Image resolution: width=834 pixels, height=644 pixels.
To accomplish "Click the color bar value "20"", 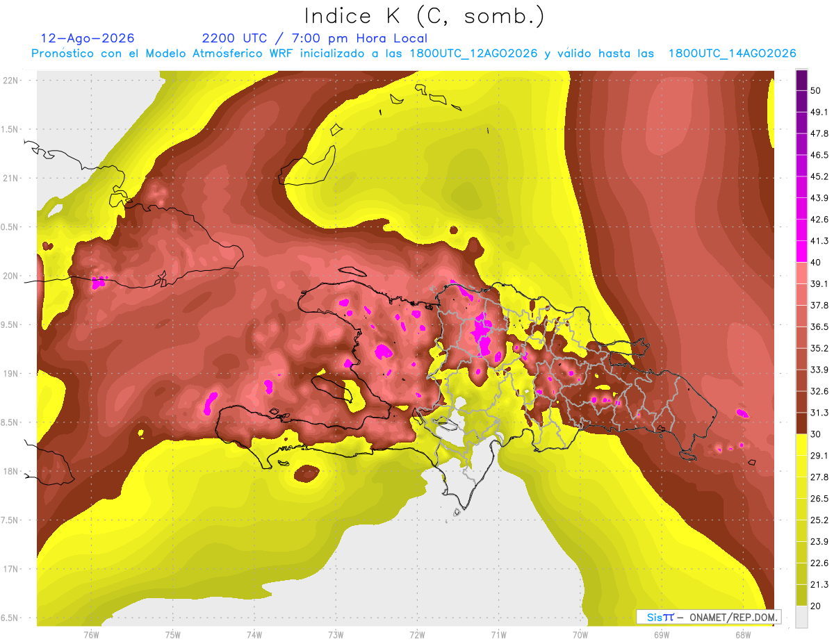I will pyautogui.click(x=816, y=606).
